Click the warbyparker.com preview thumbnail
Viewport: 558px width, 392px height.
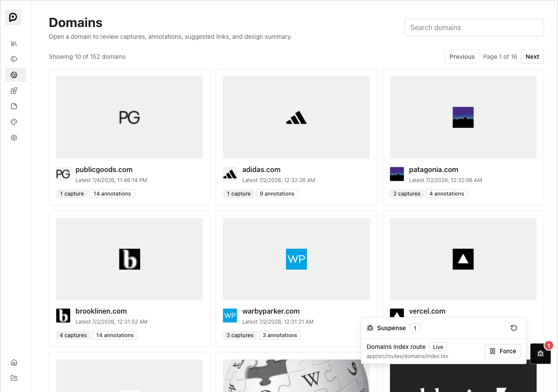pyautogui.click(x=296, y=259)
